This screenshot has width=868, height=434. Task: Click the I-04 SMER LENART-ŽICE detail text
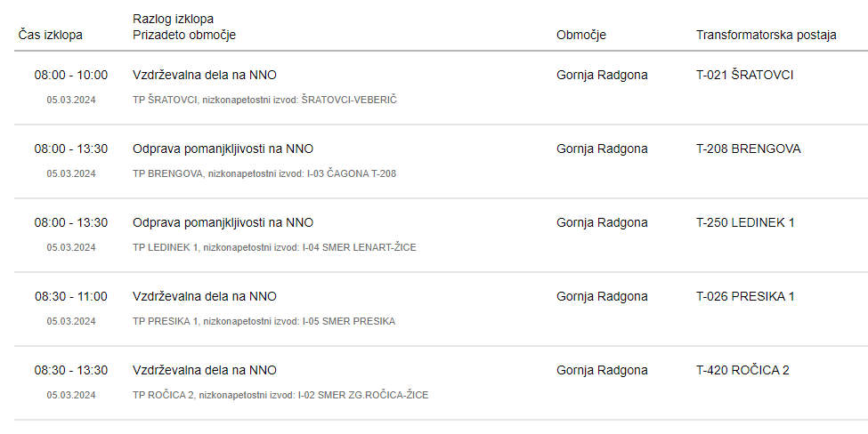click(274, 247)
